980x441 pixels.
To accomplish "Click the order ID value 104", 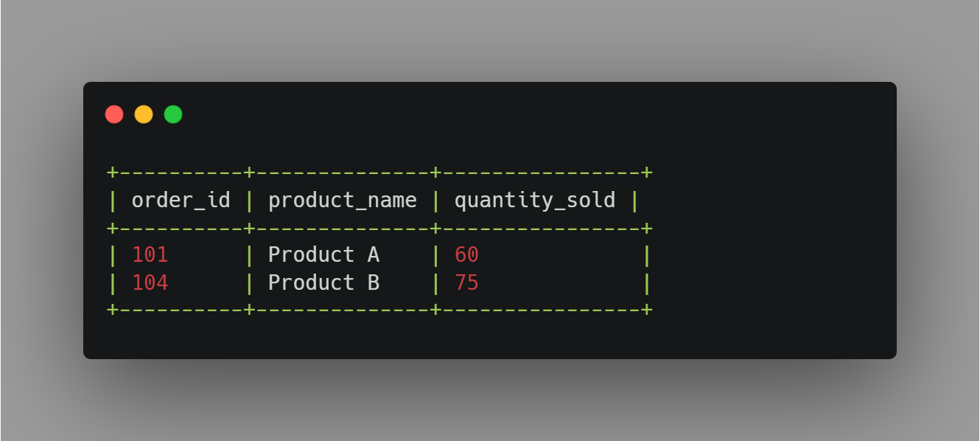I will coord(150,282).
